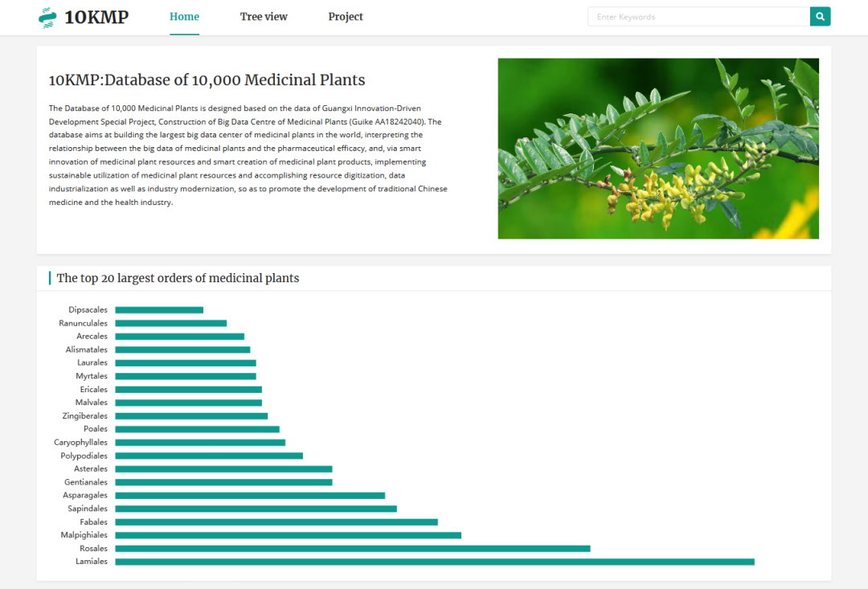This screenshot has height=589, width=868.
Task: Click the Polypodiales axis label
Action: (84, 456)
